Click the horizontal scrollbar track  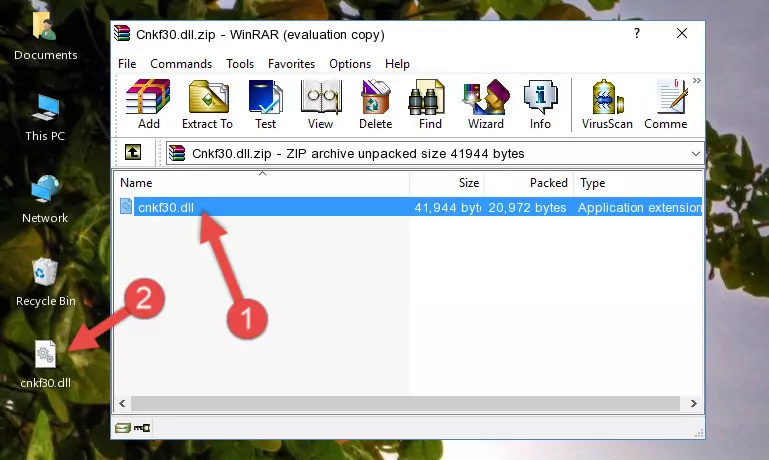pos(405,404)
